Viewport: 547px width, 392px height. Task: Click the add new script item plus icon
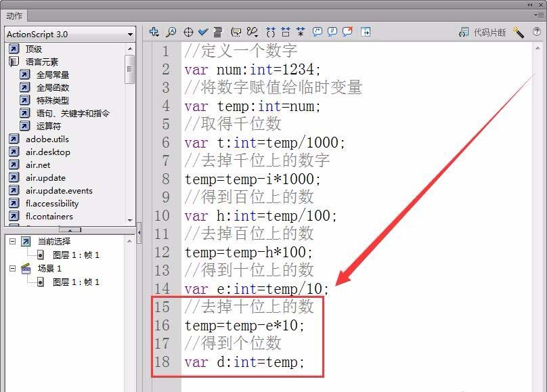click(x=154, y=32)
